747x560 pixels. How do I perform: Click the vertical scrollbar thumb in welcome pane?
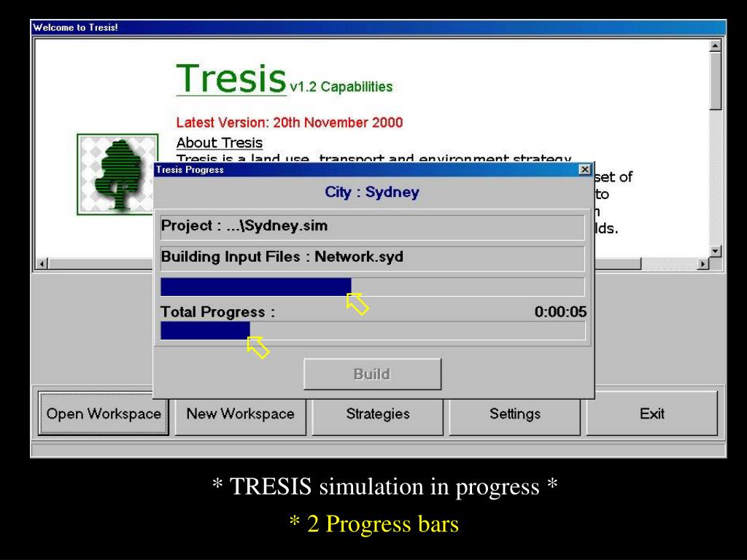(x=715, y=81)
